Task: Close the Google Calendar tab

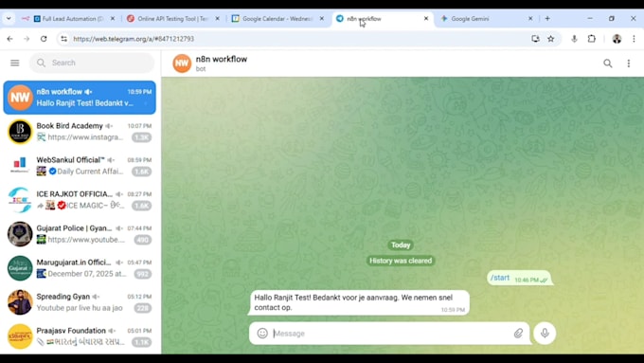Action: pos(322,19)
